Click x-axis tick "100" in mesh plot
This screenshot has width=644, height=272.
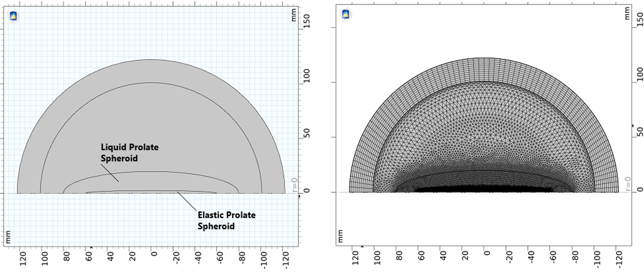click(x=377, y=258)
